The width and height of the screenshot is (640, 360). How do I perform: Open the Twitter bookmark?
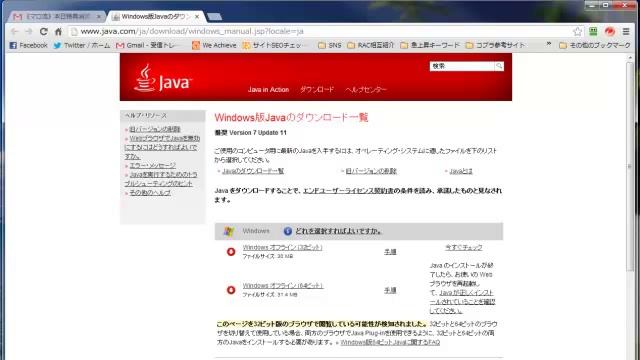point(82,45)
